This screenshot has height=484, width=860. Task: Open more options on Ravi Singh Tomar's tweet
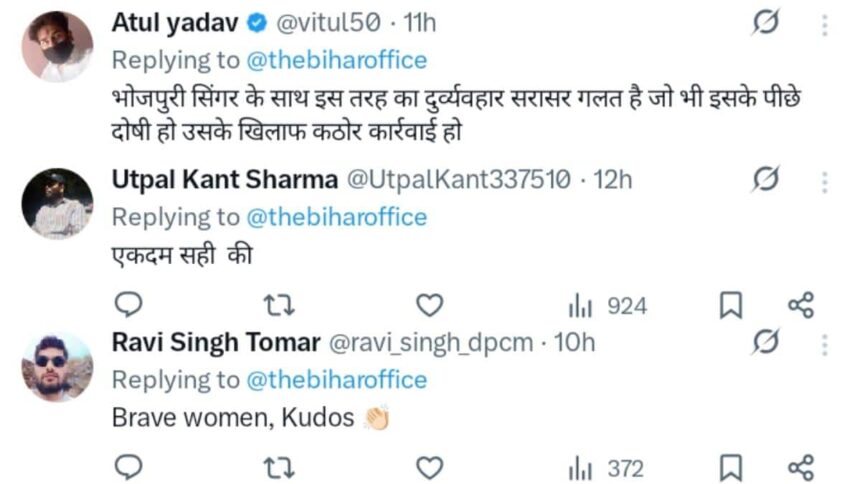tap(825, 343)
